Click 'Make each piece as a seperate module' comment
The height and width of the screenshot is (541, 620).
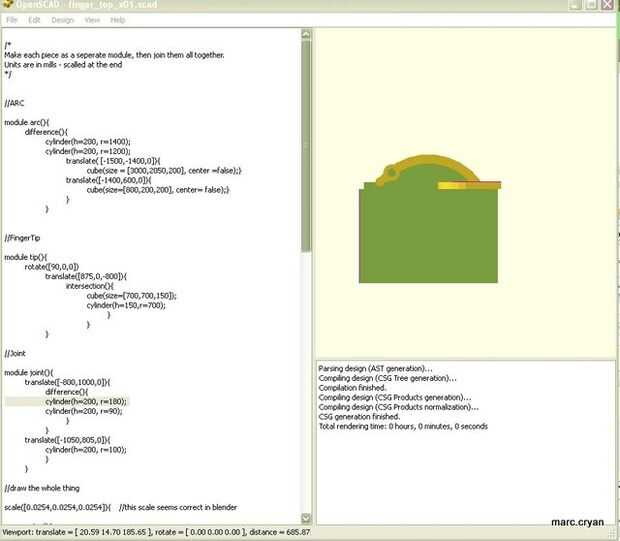coord(114,55)
